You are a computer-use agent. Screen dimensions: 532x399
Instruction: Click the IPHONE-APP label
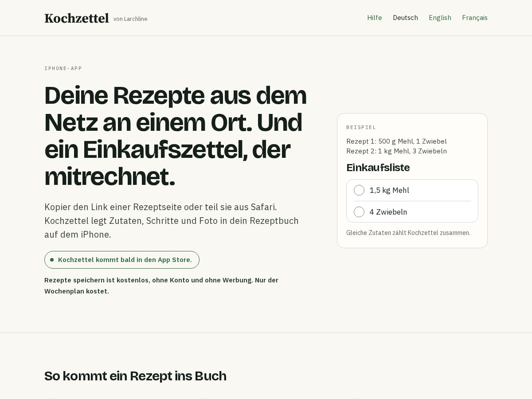coord(63,68)
